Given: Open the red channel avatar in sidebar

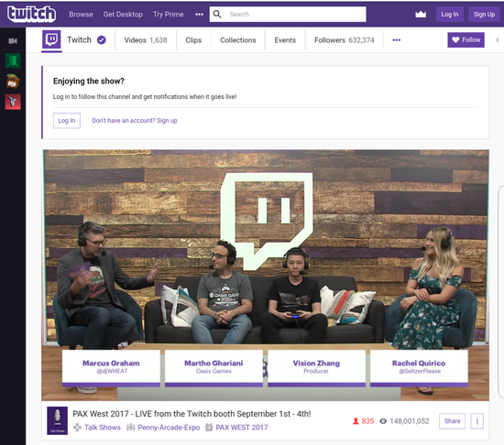Looking at the screenshot, I should click(x=13, y=102).
